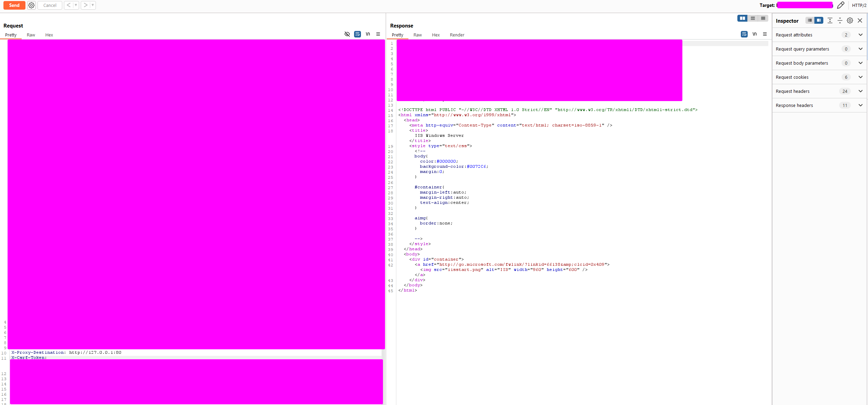
Task: Switch panes to horizontal split layout
Action: tap(753, 18)
